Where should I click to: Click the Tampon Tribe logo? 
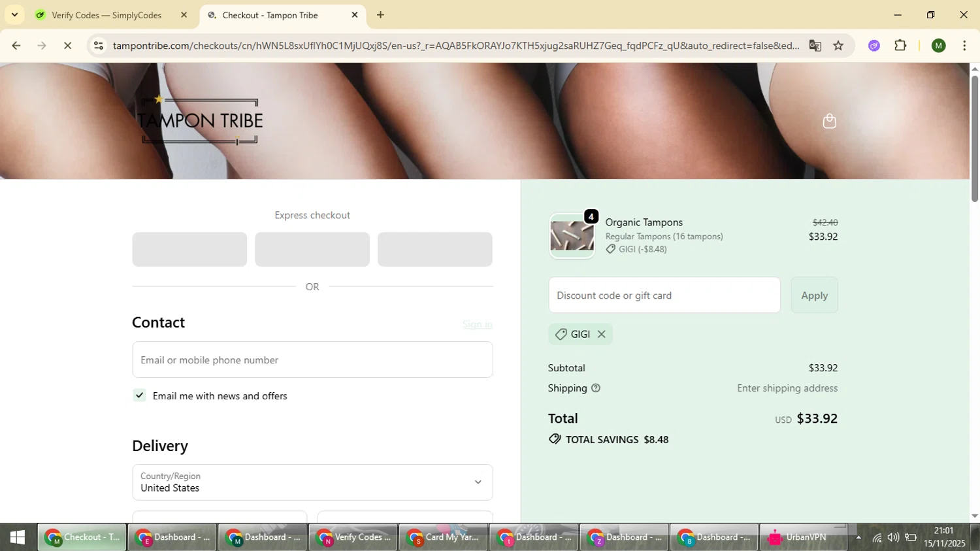(200, 121)
